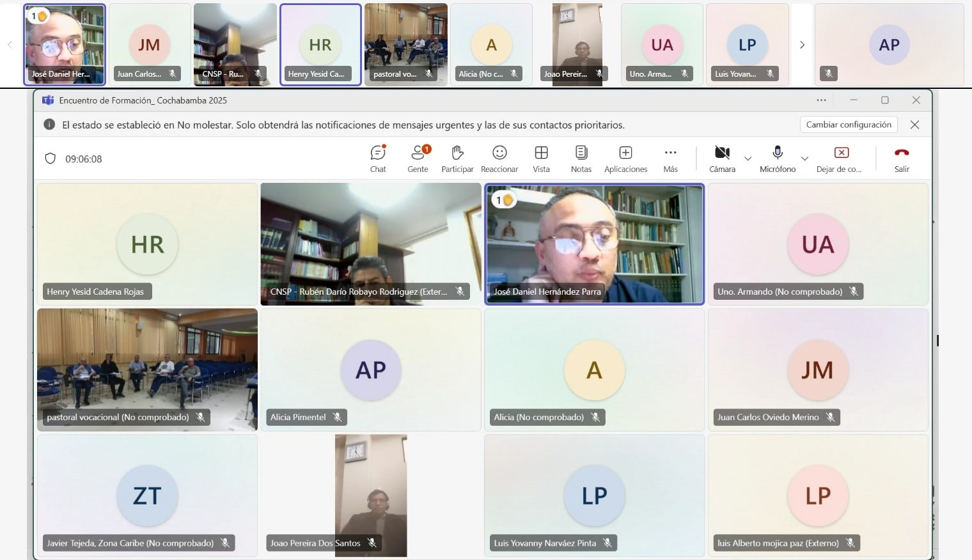This screenshot has width=972, height=560.
Task: Show the Gente participants list
Action: click(418, 159)
